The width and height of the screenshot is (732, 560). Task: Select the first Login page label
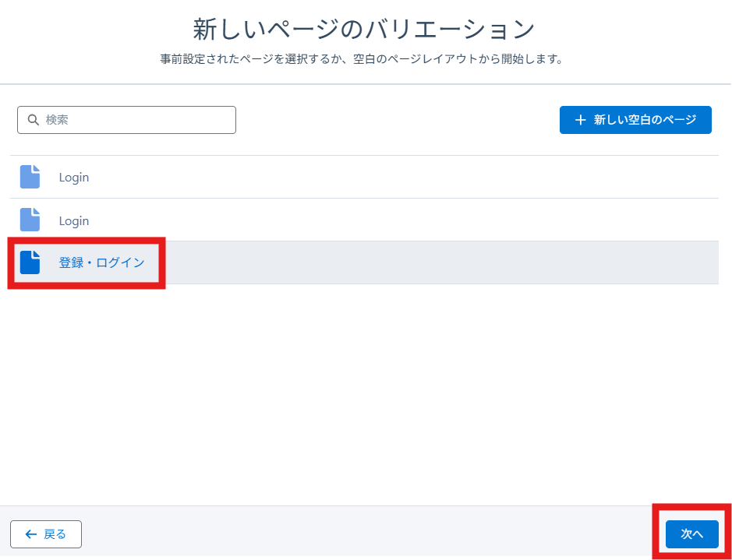click(x=74, y=178)
